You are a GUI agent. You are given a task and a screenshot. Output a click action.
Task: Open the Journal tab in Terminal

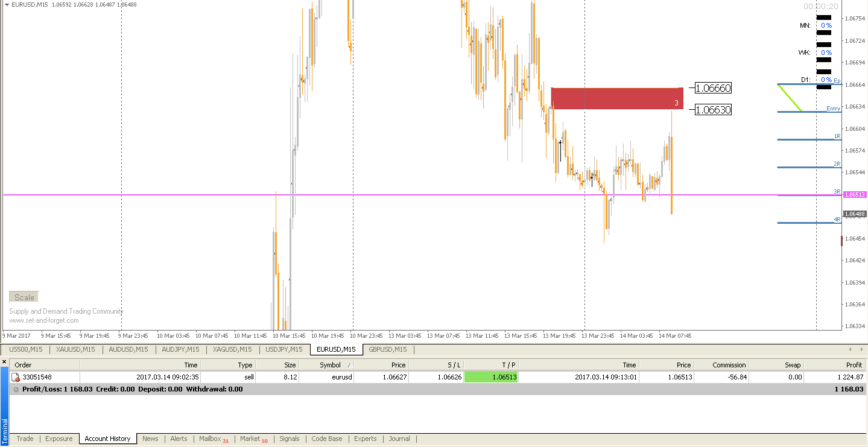[x=399, y=439]
